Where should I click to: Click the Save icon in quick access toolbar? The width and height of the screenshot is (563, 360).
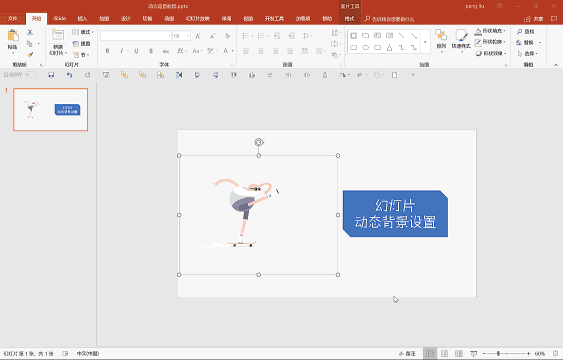[x=51, y=75]
